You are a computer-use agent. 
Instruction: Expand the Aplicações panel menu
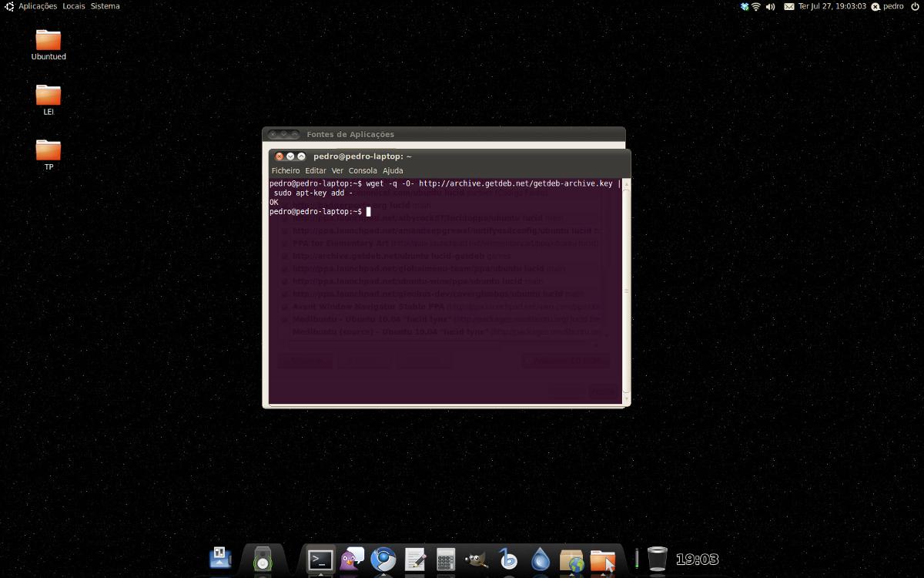[x=37, y=6]
